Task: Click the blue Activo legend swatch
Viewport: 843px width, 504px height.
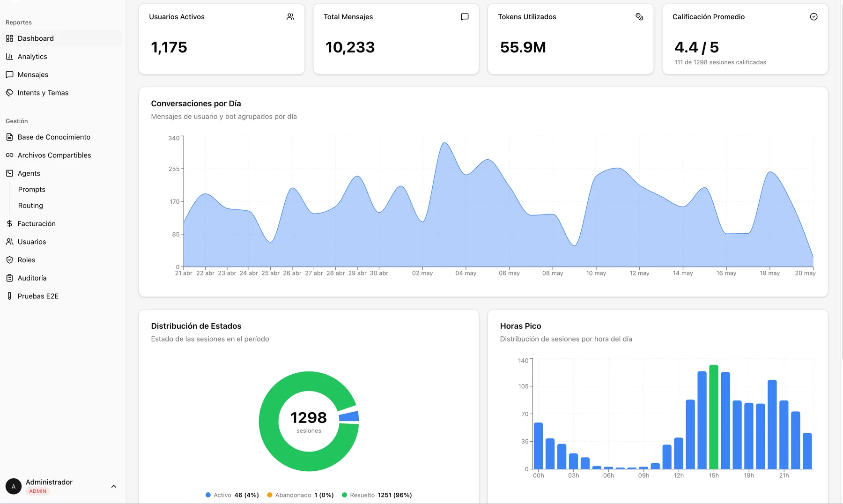Action: click(x=208, y=495)
